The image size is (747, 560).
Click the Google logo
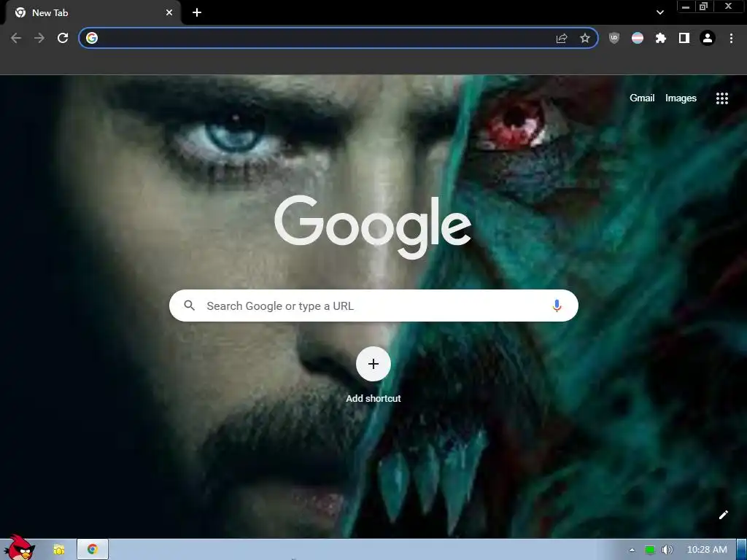pyautogui.click(x=373, y=227)
